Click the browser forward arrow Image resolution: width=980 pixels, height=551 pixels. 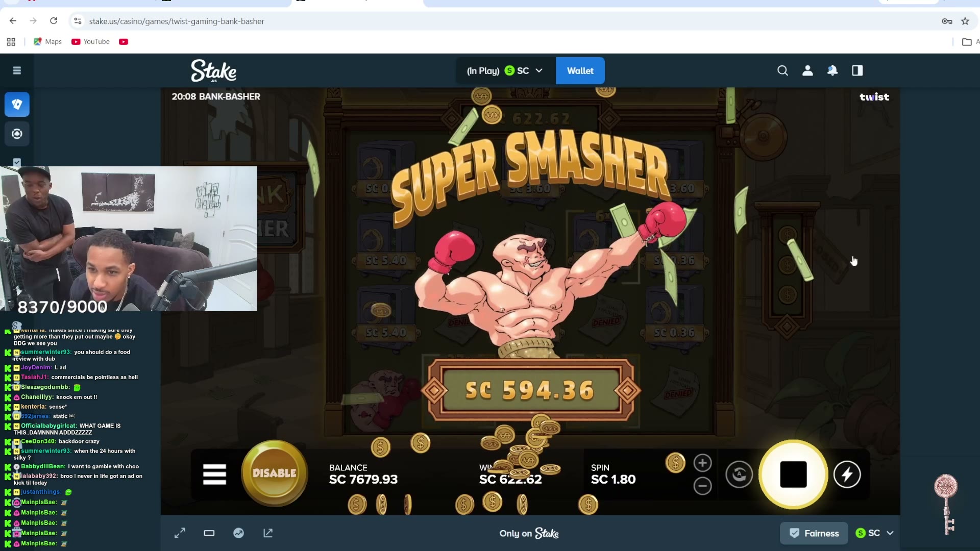33,21
